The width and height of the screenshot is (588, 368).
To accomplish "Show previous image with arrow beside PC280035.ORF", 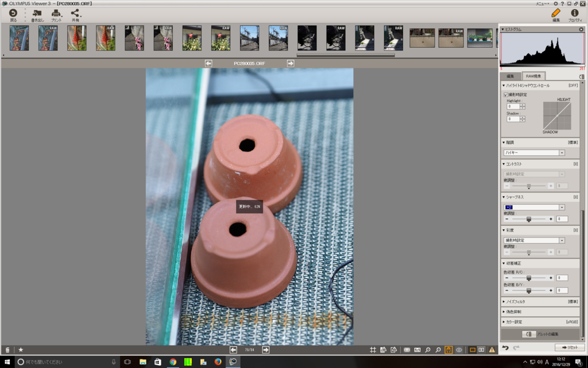I will pos(208,63).
